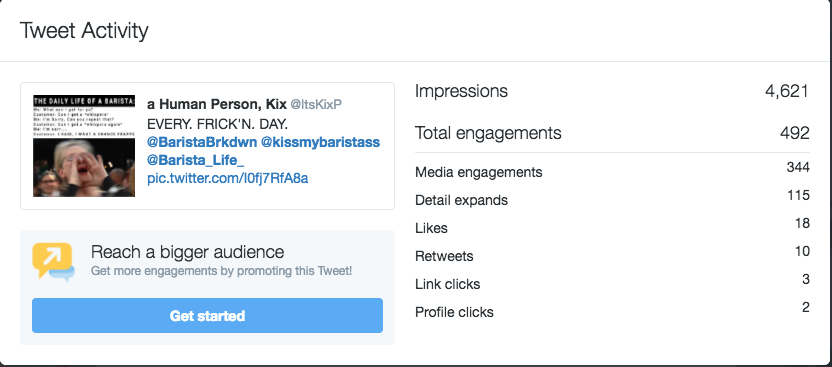Open the @BaristaBrkdwn mention link
This screenshot has width=832, height=367.
(x=202, y=142)
